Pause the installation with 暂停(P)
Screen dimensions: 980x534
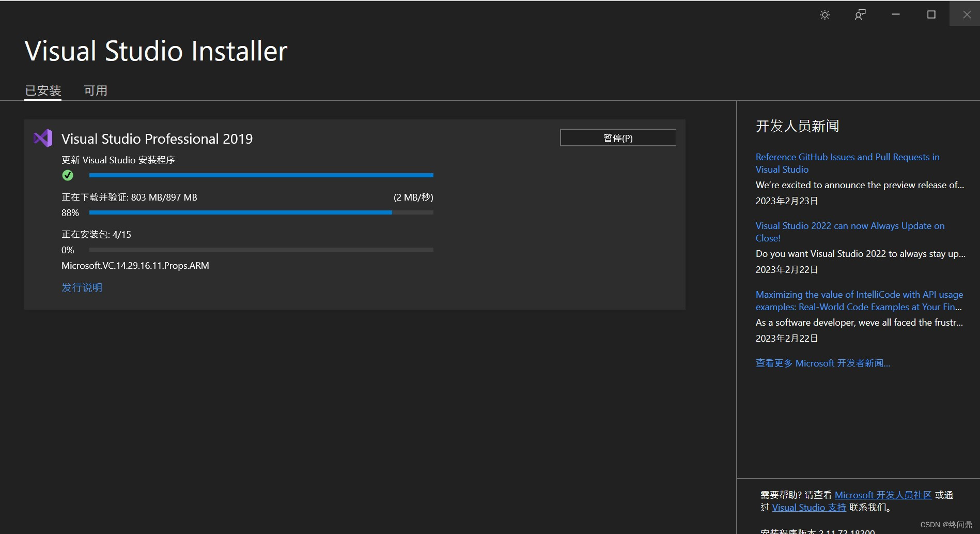click(618, 138)
